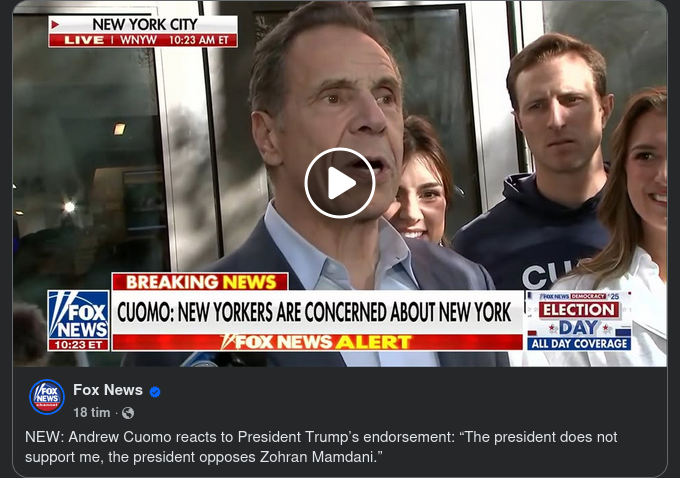Click the blue verified badge icon
680x478 pixels.
155,392
